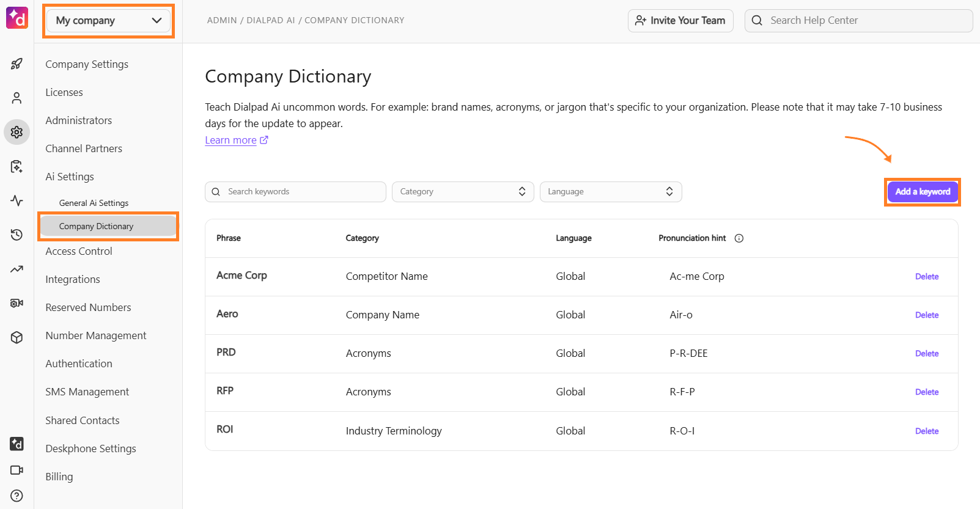Open Ai Settings section

point(70,177)
